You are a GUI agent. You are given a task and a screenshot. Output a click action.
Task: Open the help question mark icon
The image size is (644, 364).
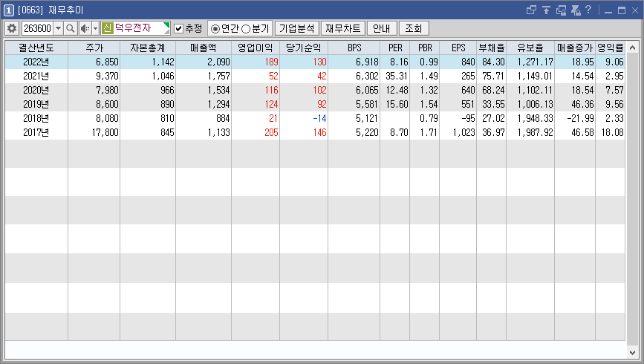pos(588,10)
